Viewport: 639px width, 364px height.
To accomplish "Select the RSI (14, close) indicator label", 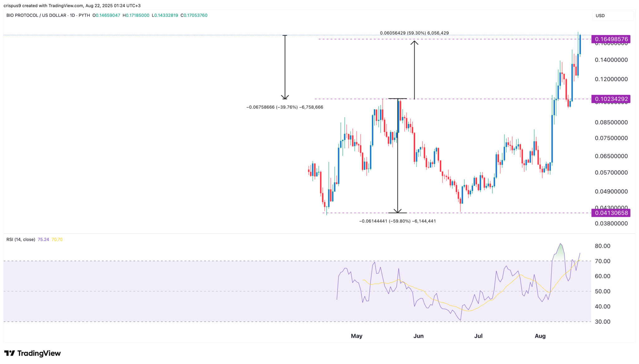I will [x=20, y=239].
